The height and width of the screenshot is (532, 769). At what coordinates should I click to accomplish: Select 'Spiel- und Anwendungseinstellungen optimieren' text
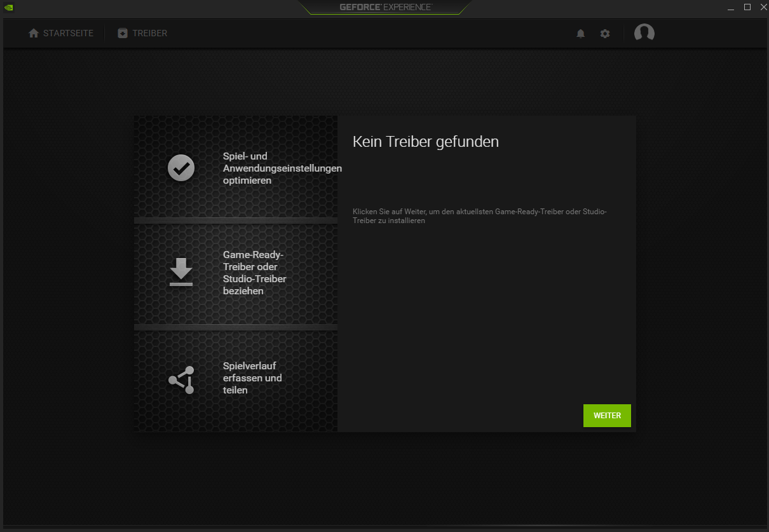[x=282, y=168]
